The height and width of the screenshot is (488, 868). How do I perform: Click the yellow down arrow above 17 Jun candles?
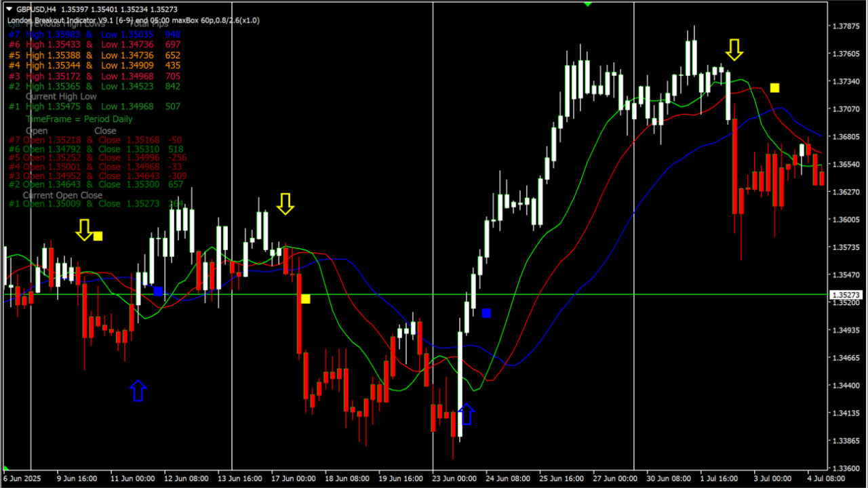(285, 203)
